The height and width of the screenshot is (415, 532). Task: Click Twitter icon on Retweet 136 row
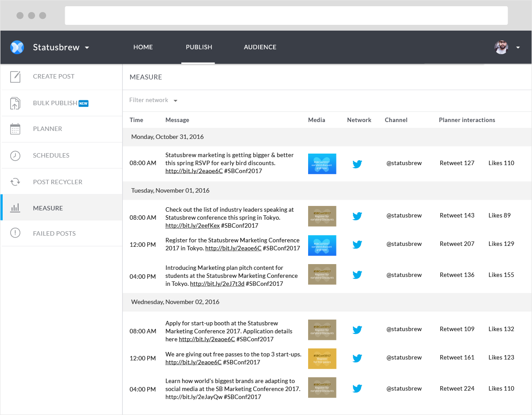coord(357,275)
